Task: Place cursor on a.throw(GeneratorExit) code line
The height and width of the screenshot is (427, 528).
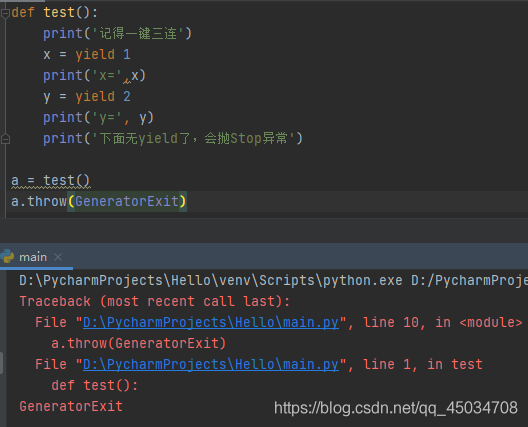Action: tap(98, 201)
